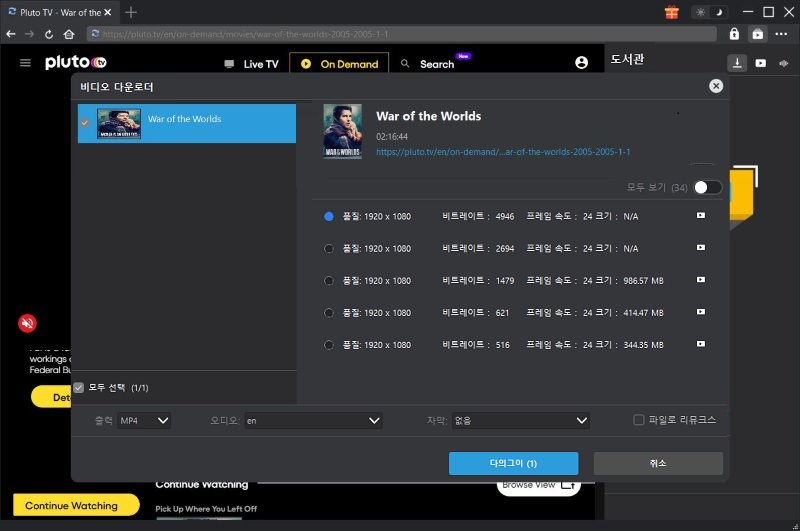800x531 pixels.
Task: Switch to the light theme sun icon
Action: 701,12
